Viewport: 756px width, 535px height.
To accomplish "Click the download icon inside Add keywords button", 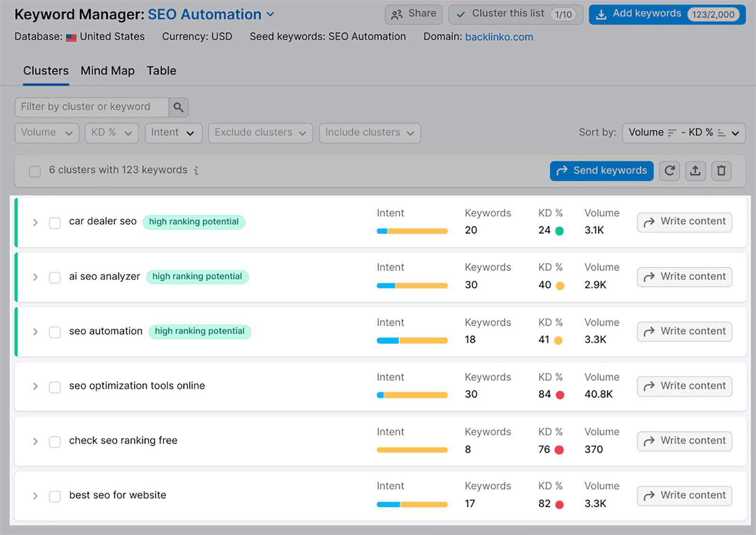I will (601, 14).
